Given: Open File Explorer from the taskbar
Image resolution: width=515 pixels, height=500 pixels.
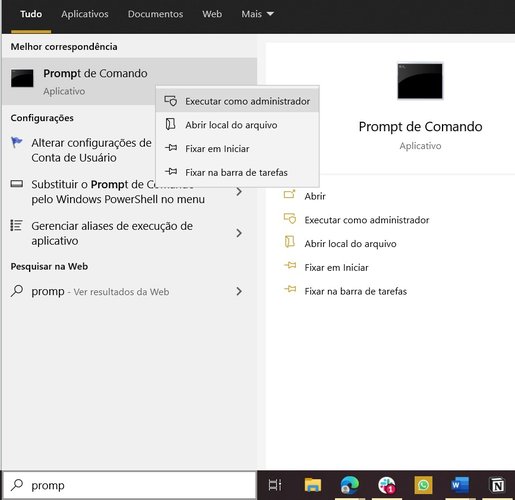Looking at the screenshot, I should tap(313, 485).
